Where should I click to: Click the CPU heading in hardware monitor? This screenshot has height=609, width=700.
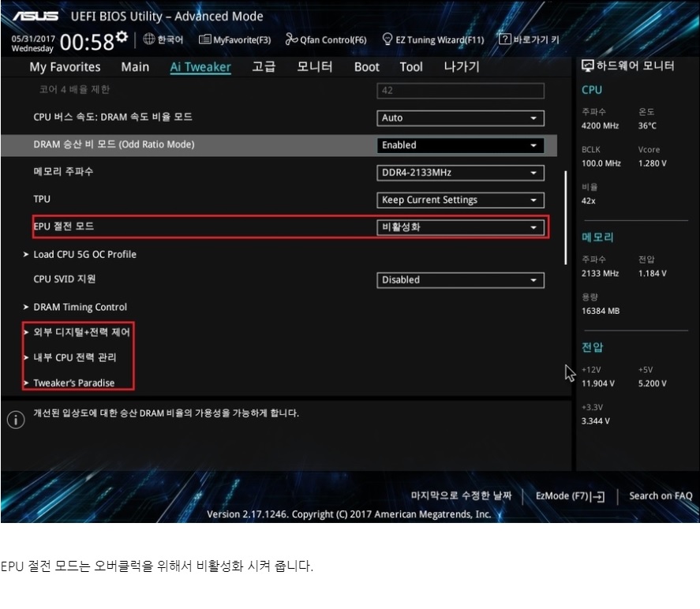(592, 90)
